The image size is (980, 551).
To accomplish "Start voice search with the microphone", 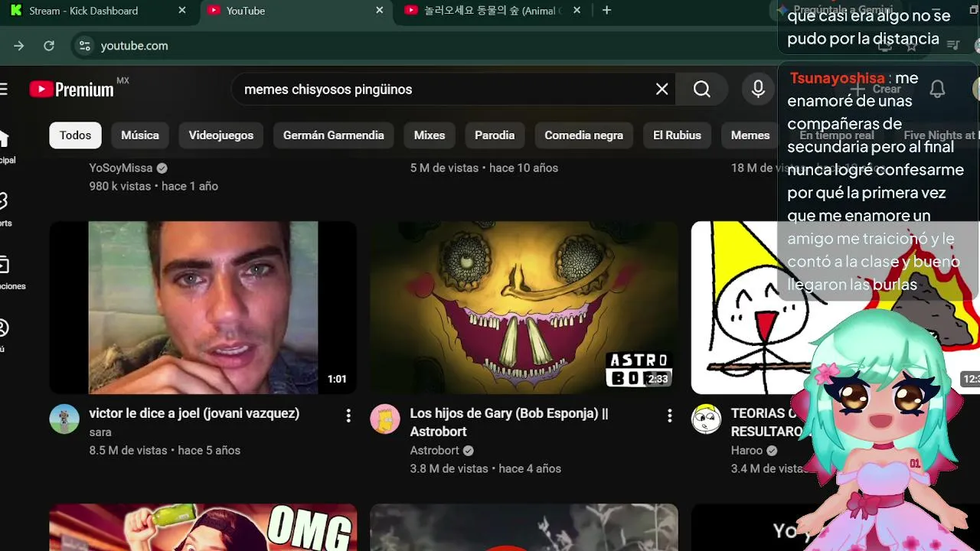I will (758, 90).
